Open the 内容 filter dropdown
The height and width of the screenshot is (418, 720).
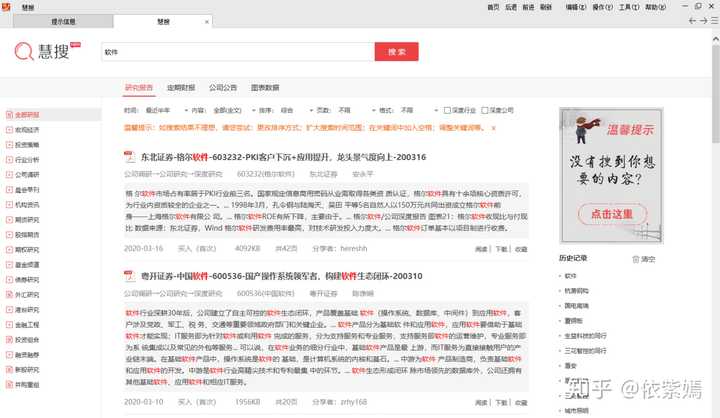(234, 110)
